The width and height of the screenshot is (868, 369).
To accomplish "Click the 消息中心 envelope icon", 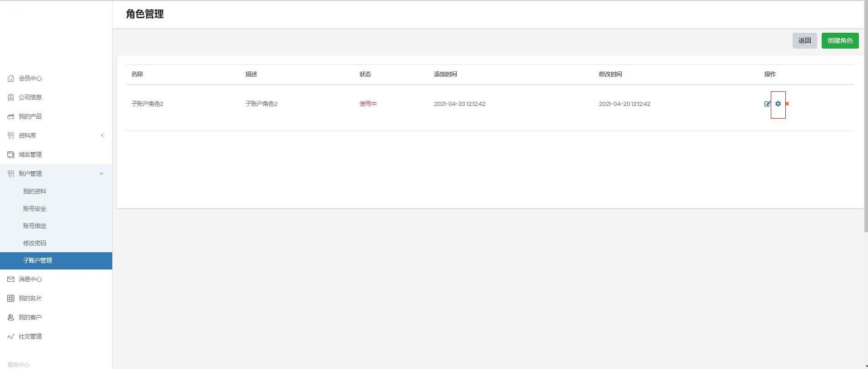I will [11, 279].
